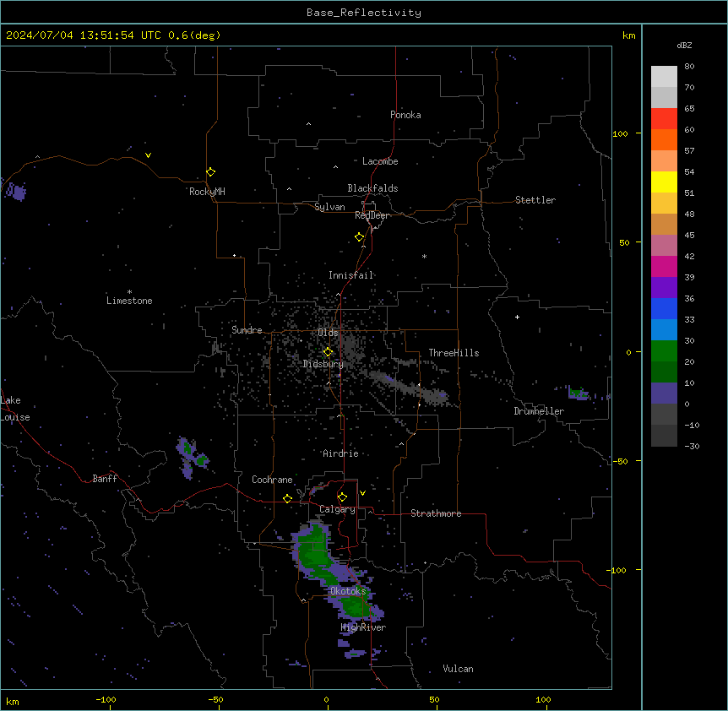
Task: Click the dBZ legend heading
Action: point(684,46)
